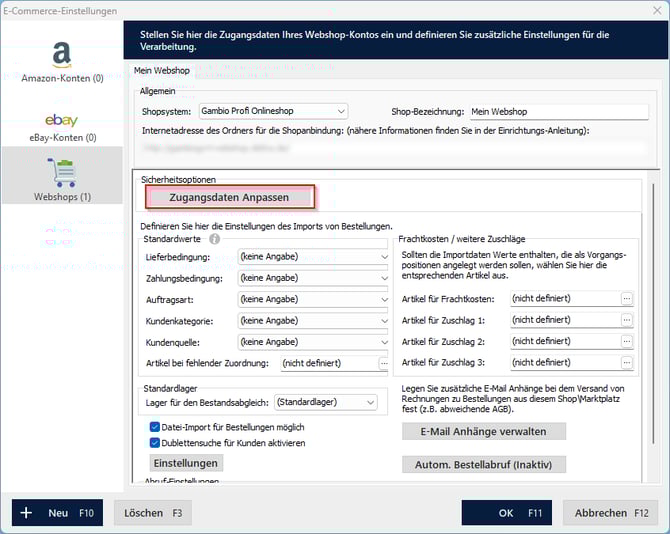
Task: Toggle Dublettensuche für Kunden aktivieren checkbox
Action: (x=155, y=443)
